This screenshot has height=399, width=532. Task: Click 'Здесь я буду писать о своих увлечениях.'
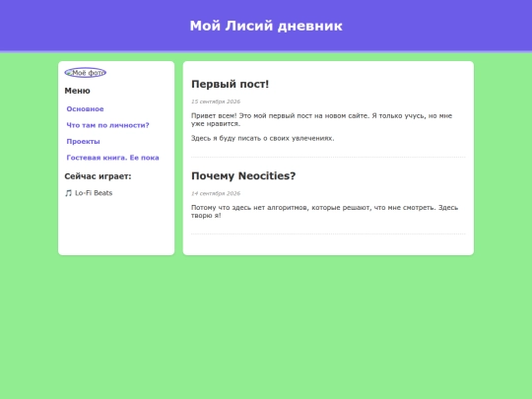[x=263, y=139]
